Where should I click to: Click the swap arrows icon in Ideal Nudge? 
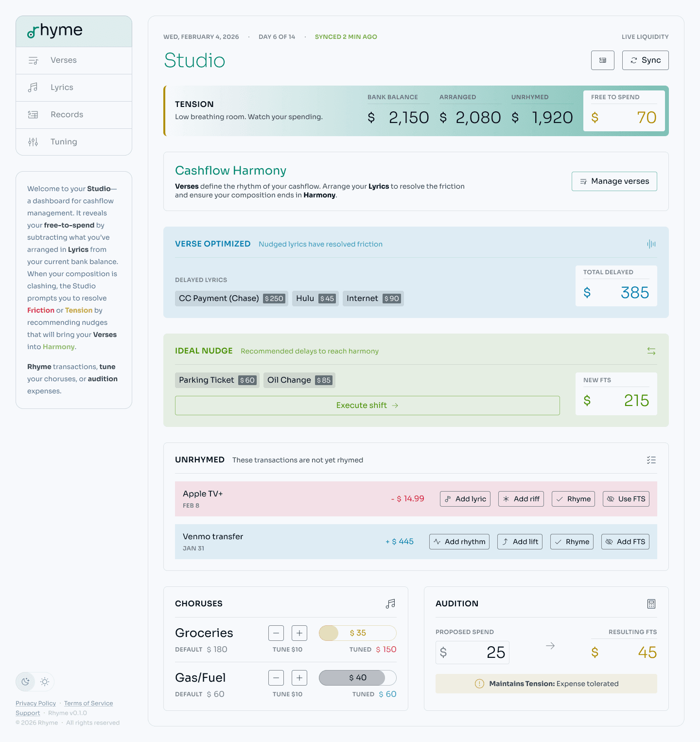pyautogui.click(x=651, y=351)
